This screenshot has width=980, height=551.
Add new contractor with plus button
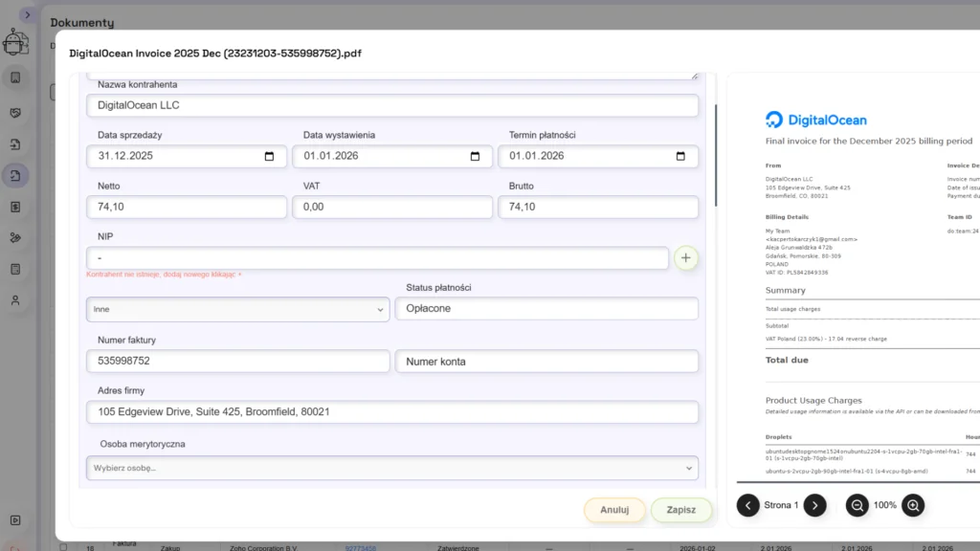(685, 258)
